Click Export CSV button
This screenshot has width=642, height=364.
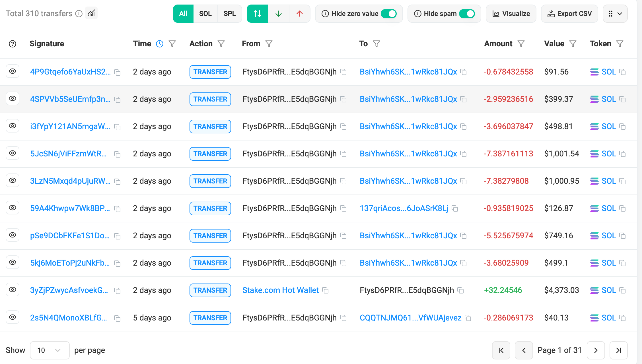coord(569,14)
